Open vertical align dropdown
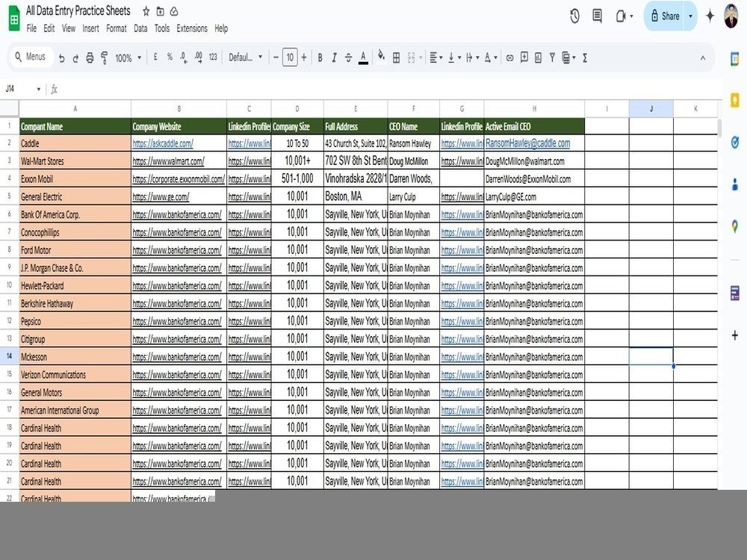This screenshot has height=560, width=747. click(x=454, y=57)
